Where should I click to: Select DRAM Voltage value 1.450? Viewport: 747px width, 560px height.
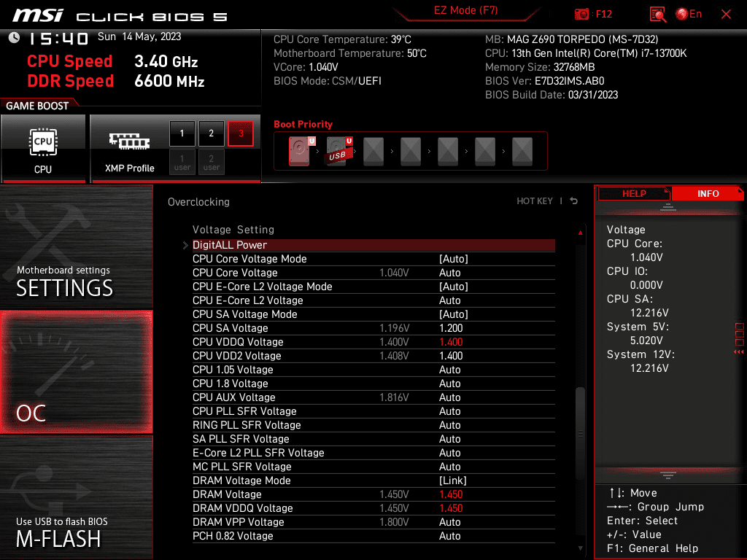pos(451,494)
